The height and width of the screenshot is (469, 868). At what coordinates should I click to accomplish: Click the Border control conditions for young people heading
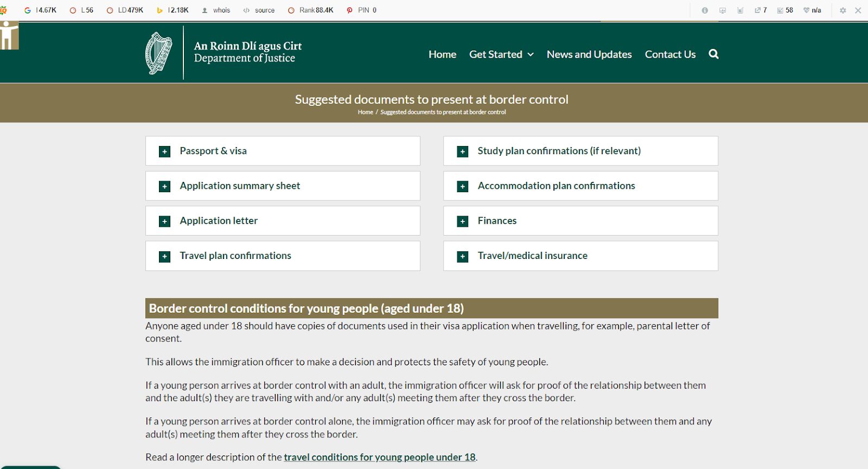[x=307, y=308]
